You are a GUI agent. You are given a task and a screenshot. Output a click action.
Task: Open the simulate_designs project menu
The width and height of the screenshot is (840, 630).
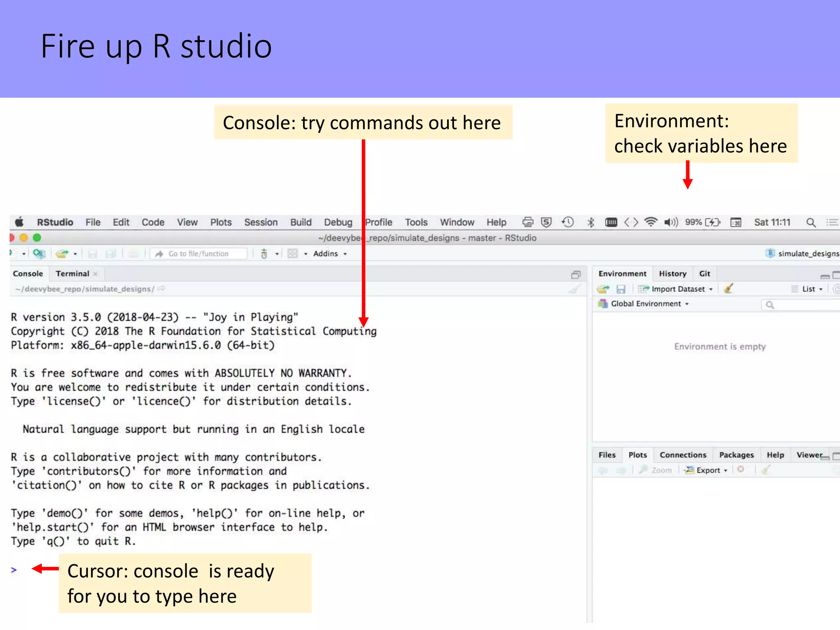803,254
